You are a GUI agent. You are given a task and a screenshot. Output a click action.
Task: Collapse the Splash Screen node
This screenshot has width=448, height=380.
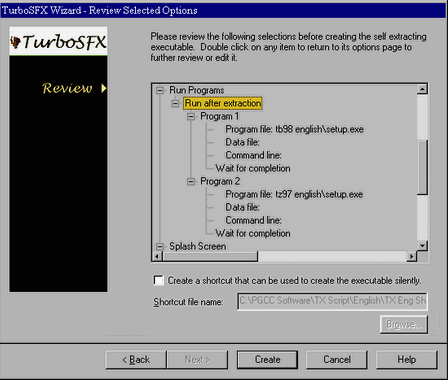coord(160,246)
